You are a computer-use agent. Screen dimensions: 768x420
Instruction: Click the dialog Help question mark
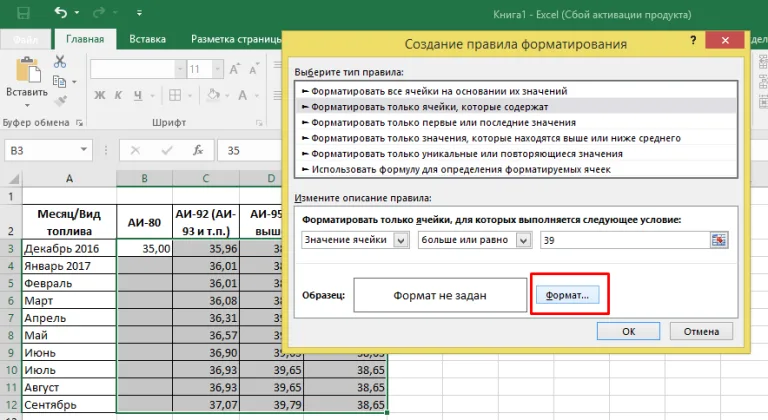pos(693,40)
